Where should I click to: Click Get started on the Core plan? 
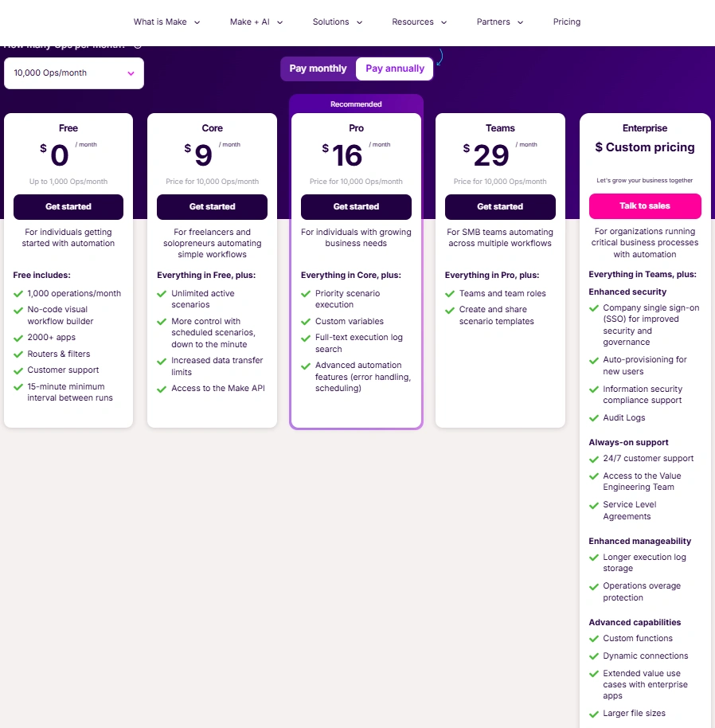(212, 206)
